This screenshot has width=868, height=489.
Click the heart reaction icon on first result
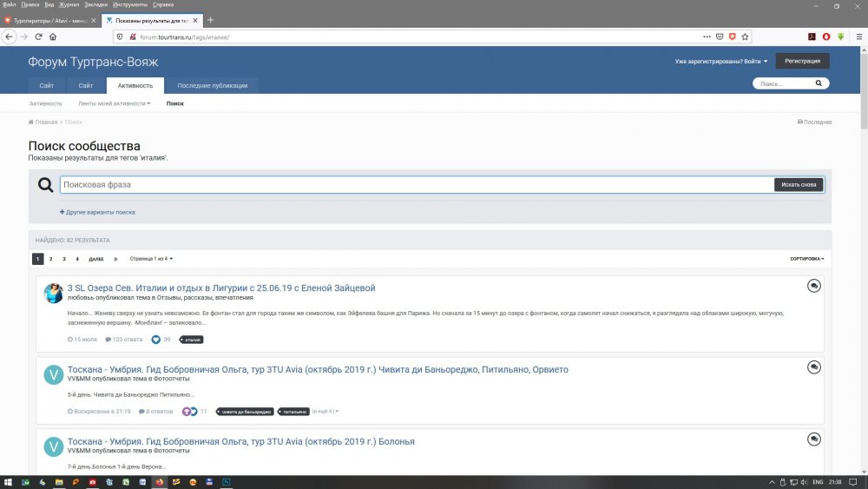pyautogui.click(x=156, y=340)
